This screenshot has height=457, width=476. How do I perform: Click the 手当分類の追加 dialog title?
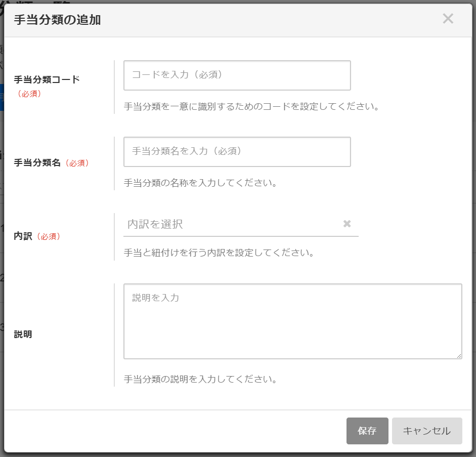click(57, 20)
